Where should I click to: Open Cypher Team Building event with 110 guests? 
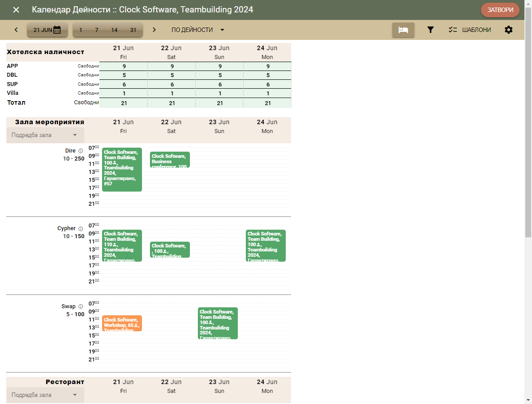pyautogui.click(x=122, y=246)
